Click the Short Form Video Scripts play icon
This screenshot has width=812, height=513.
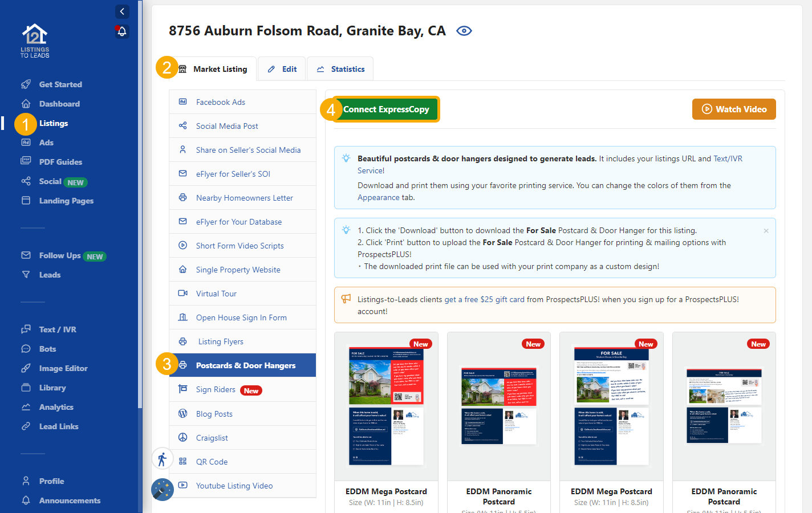(x=182, y=246)
